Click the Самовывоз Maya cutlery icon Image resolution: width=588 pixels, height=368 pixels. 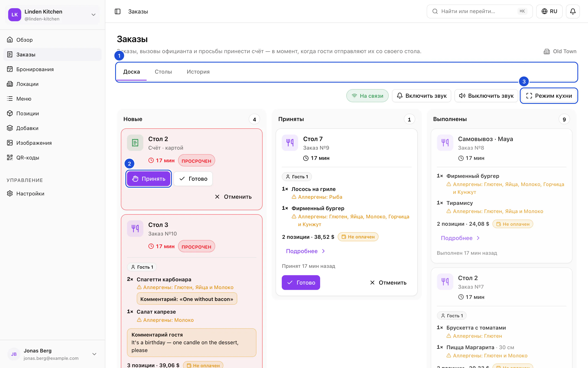[445, 143]
